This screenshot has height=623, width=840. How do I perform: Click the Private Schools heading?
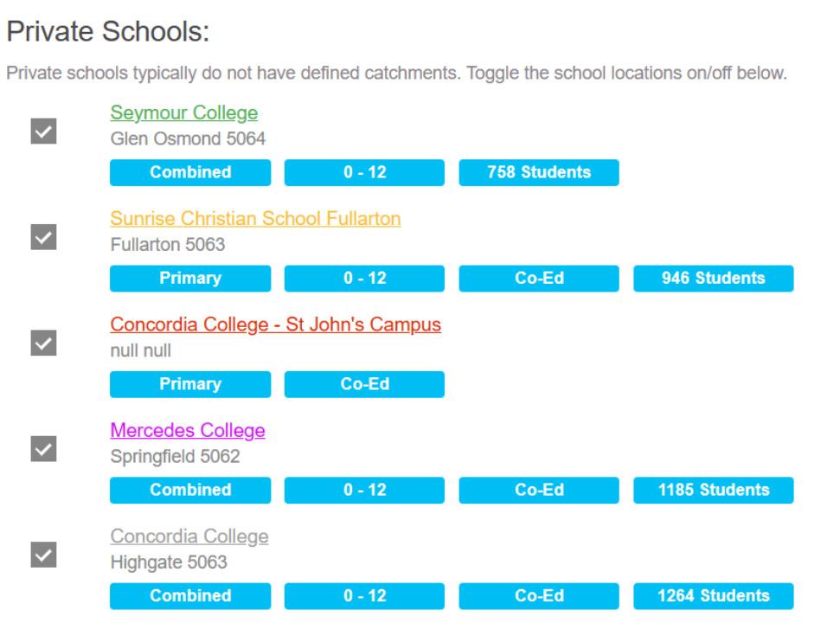click(x=109, y=34)
